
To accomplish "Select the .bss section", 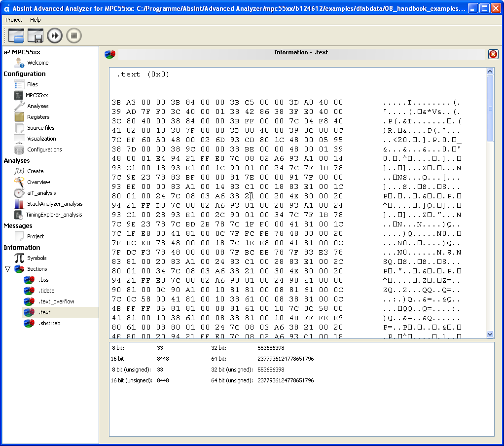I will pyautogui.click(x=43, y=280).
